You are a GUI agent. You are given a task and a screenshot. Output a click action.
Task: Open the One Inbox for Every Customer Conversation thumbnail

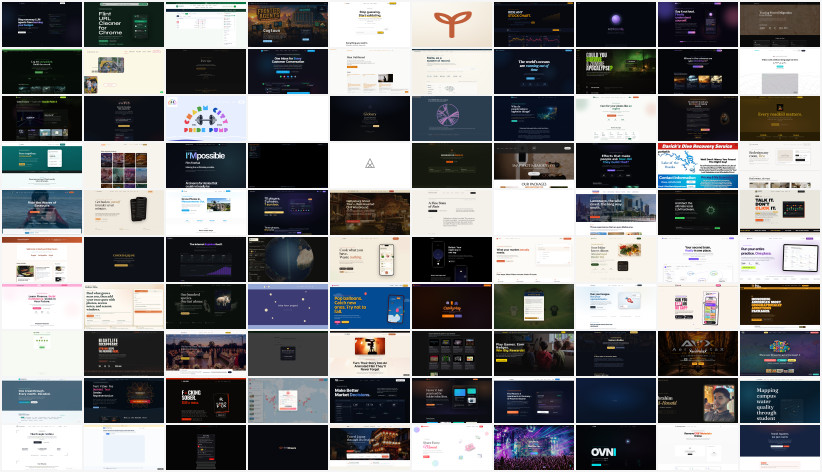[x=288, y=71]
